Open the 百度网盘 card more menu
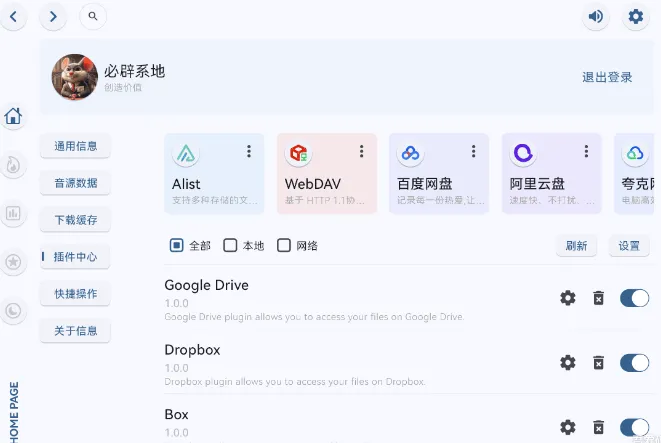Screen dimensions: 661x443 tap(473, 151)
